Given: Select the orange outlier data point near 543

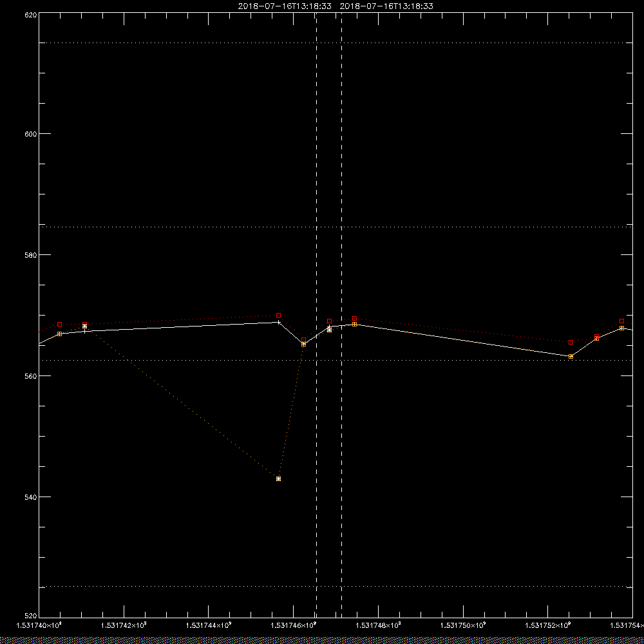Looking at the screenshot, I should click(x=278, y=479).
